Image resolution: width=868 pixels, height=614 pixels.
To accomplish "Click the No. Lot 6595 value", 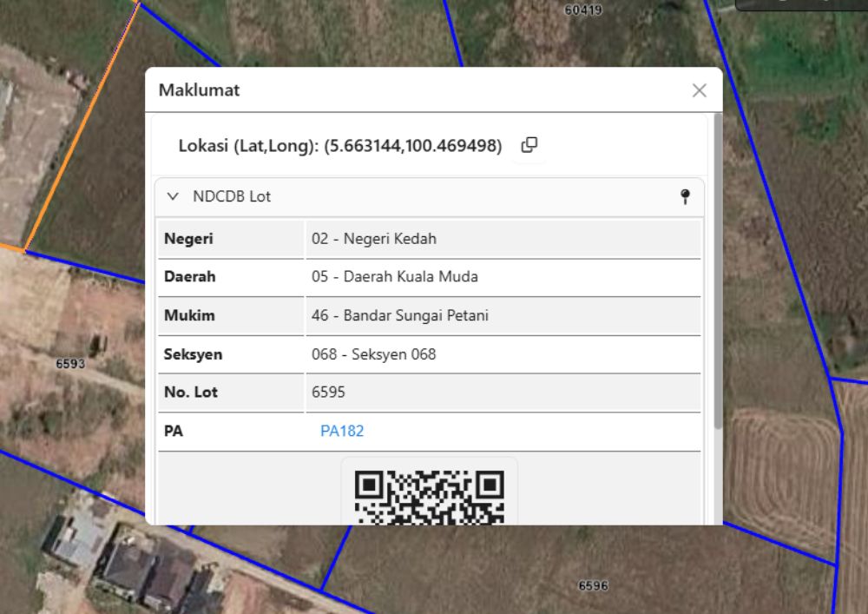I will click(x=328, y=392).
